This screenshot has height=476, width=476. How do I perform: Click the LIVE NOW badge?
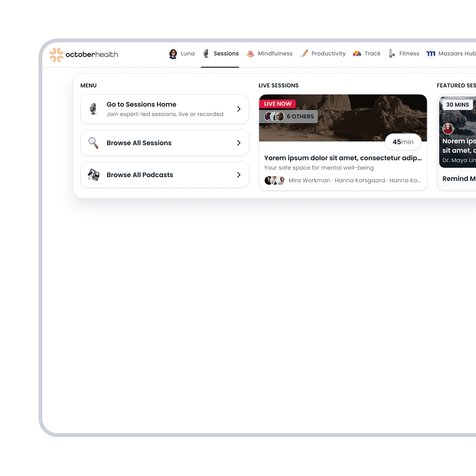point(277,104)
